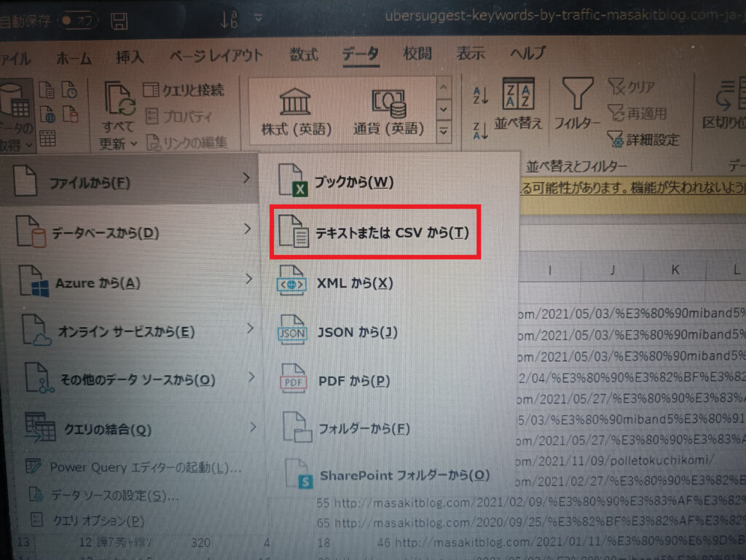Select column K header
Screen dimensions: 746x560
[675, 270]
